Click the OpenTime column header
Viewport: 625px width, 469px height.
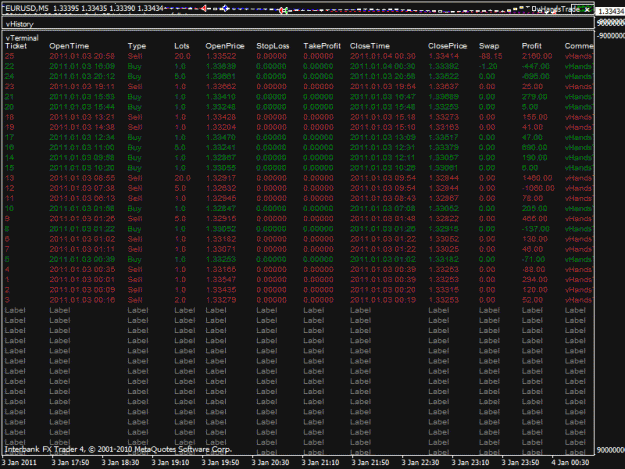69,46
